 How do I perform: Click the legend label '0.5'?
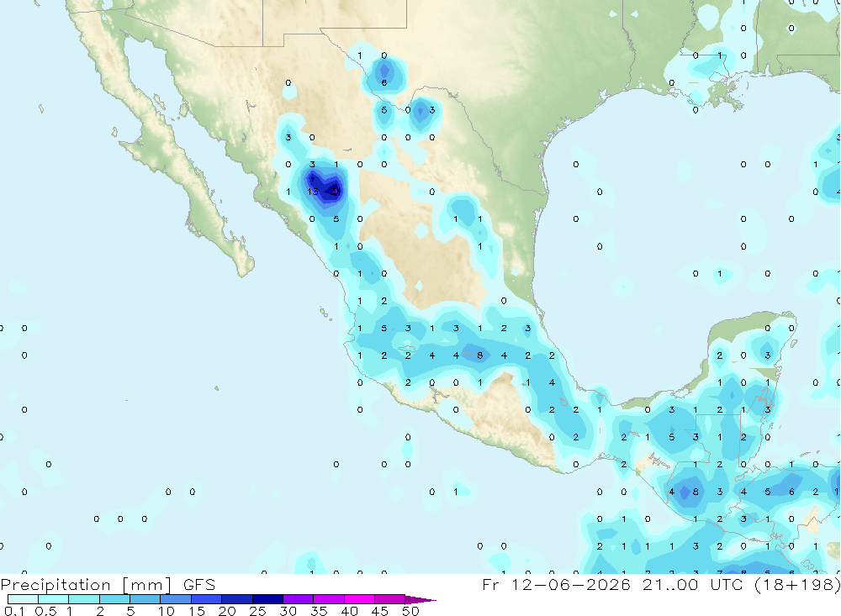(45, 611)
